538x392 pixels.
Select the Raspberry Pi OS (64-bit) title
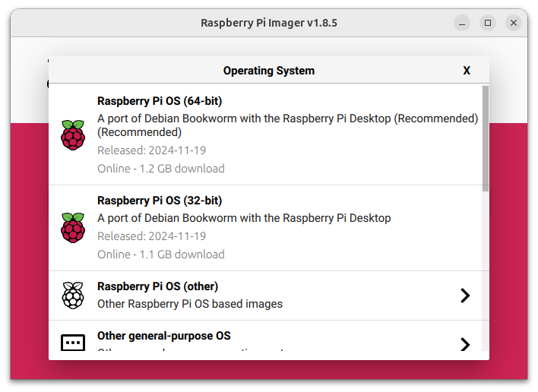coord(160,101)
